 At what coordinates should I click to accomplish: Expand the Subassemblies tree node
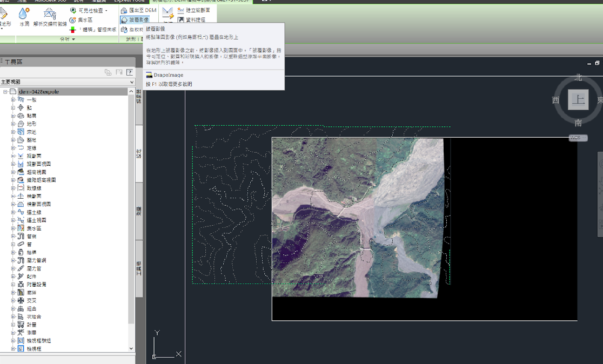tap(13, 316)
